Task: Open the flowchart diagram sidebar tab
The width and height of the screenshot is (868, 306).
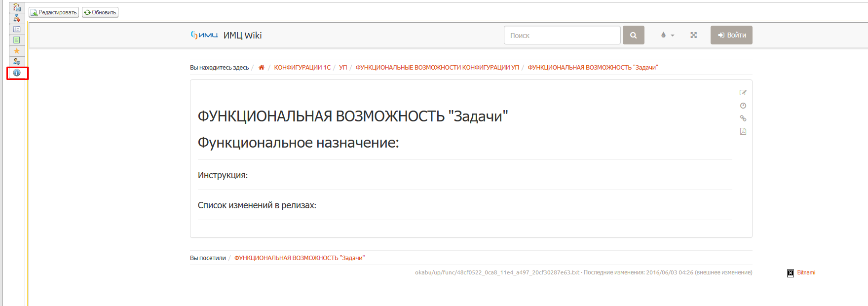Action: (17, 18)
